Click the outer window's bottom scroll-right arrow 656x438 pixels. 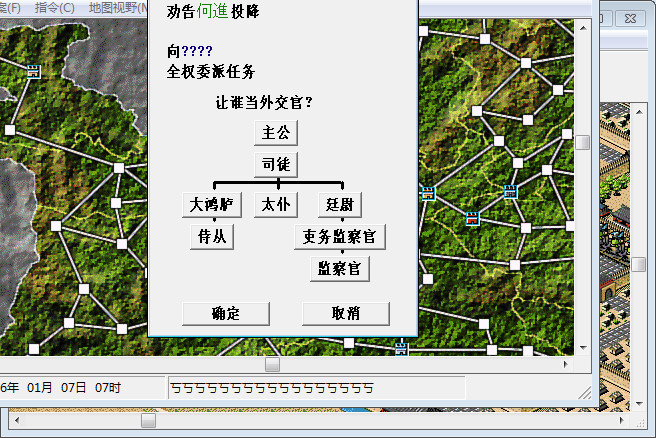click(x=622, y=420)
